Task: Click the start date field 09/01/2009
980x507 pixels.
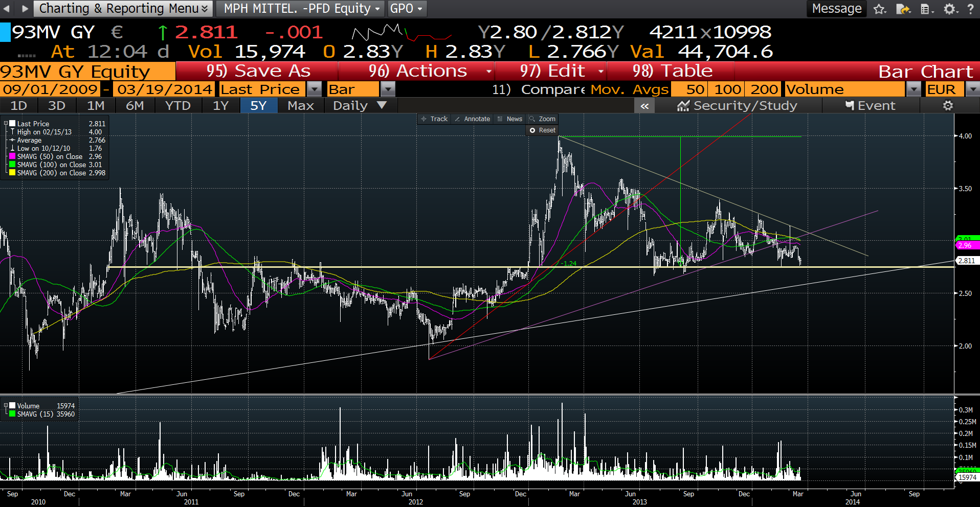Action: click(x=50, y=89)
